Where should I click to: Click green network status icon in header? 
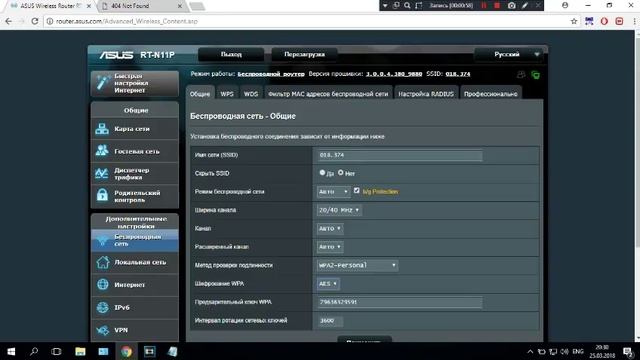pos(536,75)
